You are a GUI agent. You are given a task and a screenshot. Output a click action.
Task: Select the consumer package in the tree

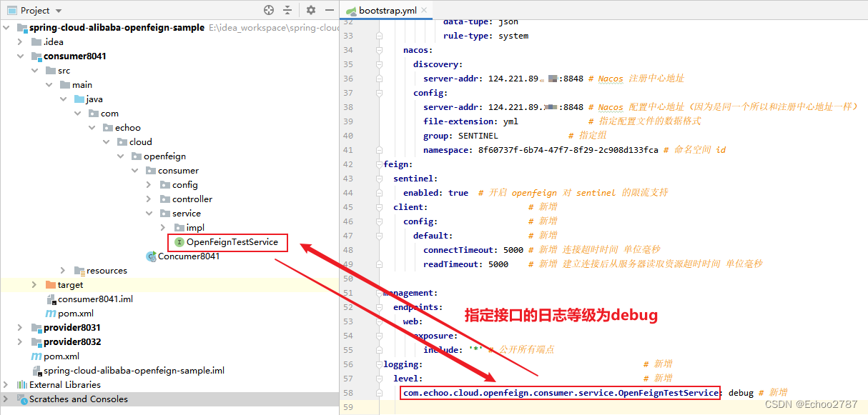(178, 171)
